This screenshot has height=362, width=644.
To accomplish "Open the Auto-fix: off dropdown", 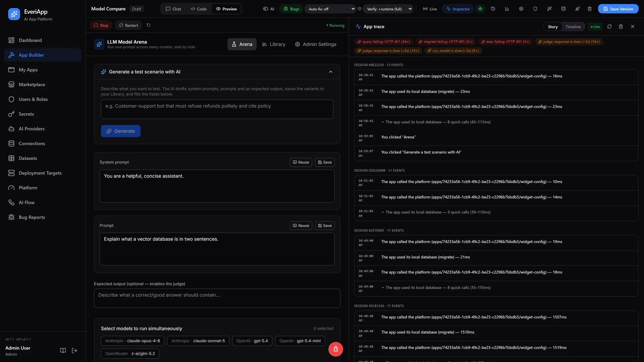I will coord(330,9).
